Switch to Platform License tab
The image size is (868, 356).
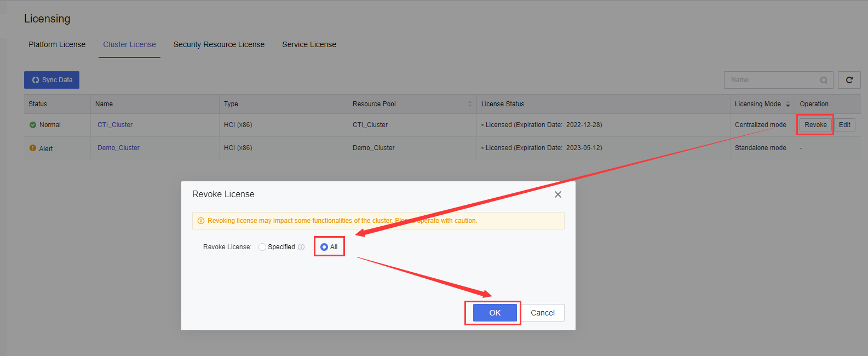click(57, 44)
